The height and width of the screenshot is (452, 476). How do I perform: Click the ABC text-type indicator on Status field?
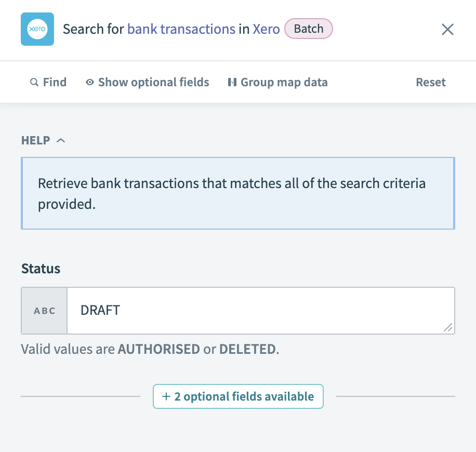pyautogui.click(x=44, y=310)
